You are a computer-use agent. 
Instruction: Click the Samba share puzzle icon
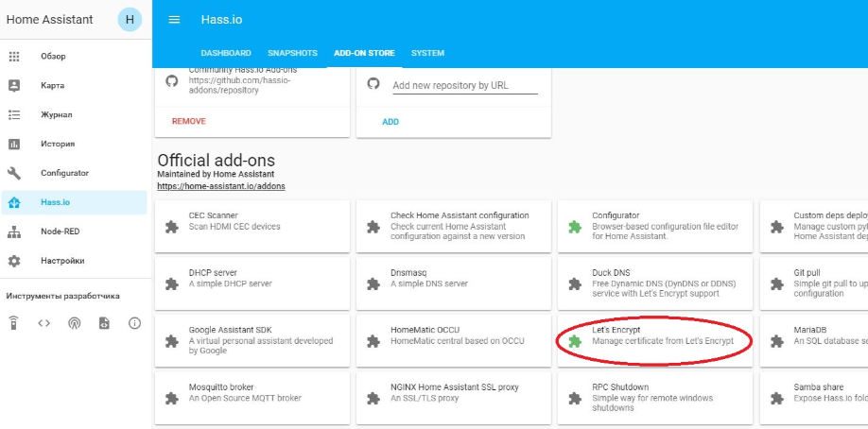(x=776, y=398)
